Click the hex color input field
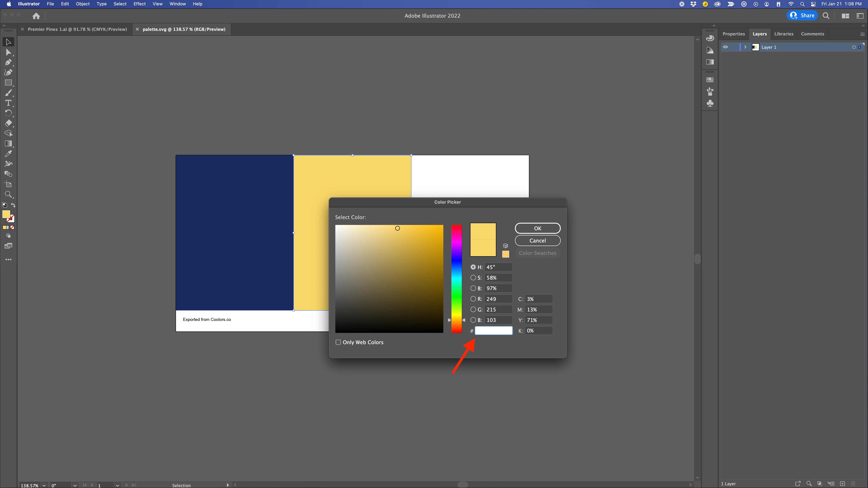The image size is (868, 488). (x=494, y=331)
